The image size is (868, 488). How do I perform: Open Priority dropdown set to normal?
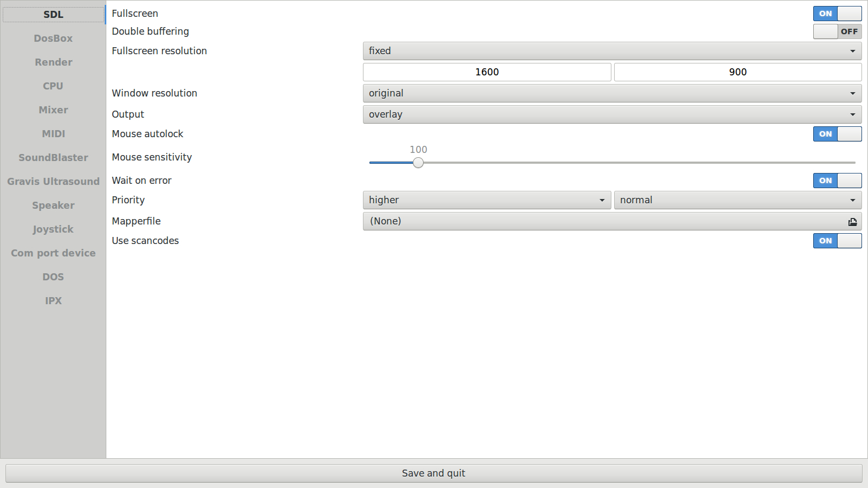738,200
